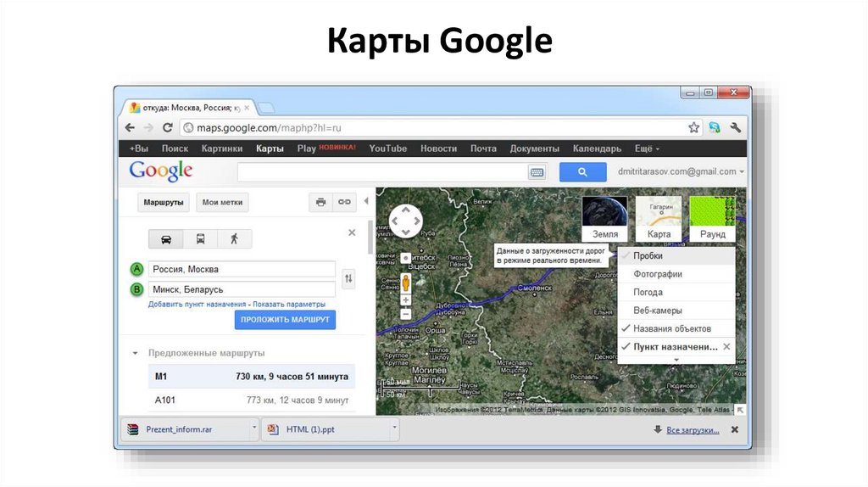Image resolution: width=868 pixels, height=487 pixels.
Task: Zoom out with the map minus button
Action: tap(406, 314)
